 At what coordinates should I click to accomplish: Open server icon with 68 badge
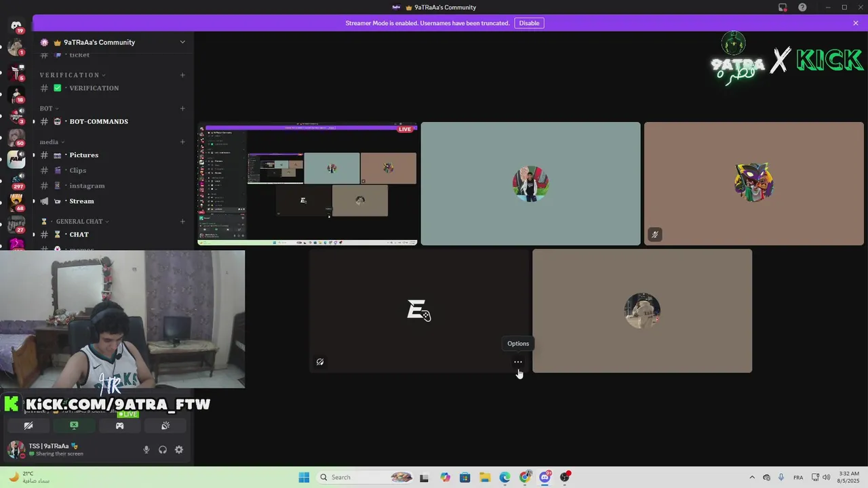[x=16, y=202]
